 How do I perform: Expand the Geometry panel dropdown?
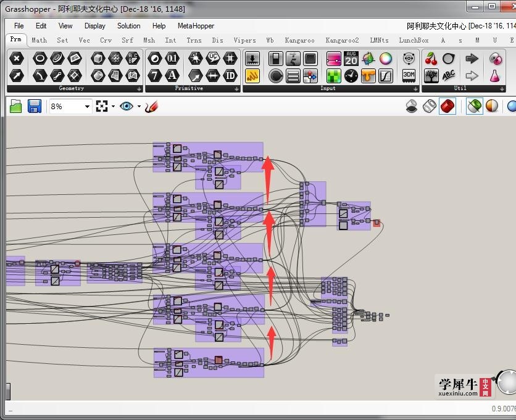(139, 89)
